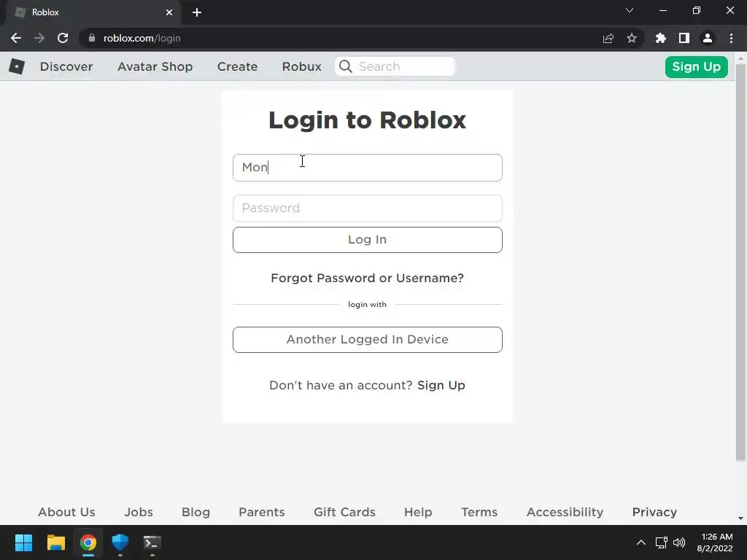This screenshot has width=747, height=560.
Task: Open File Explorer from taskbar
Action: point(55,542)
